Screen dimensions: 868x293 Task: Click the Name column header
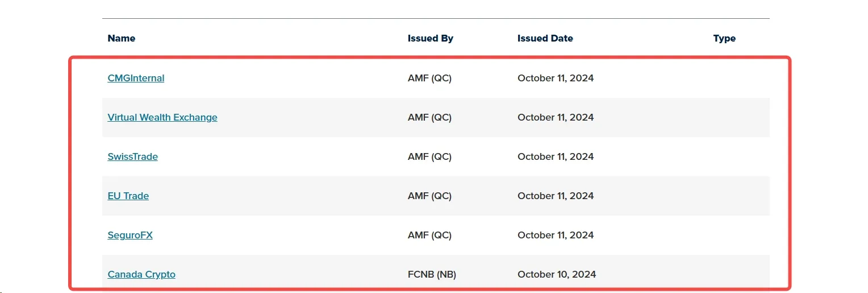pos(121,38)
